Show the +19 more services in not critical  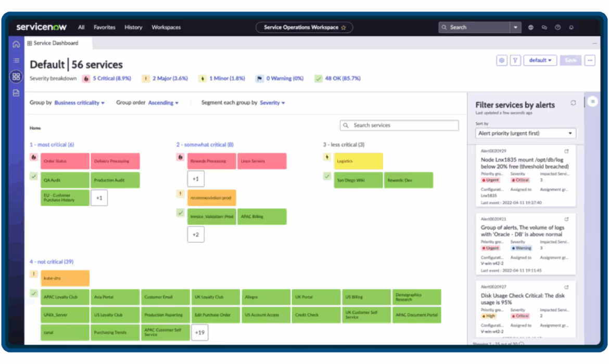coord(200,333)
